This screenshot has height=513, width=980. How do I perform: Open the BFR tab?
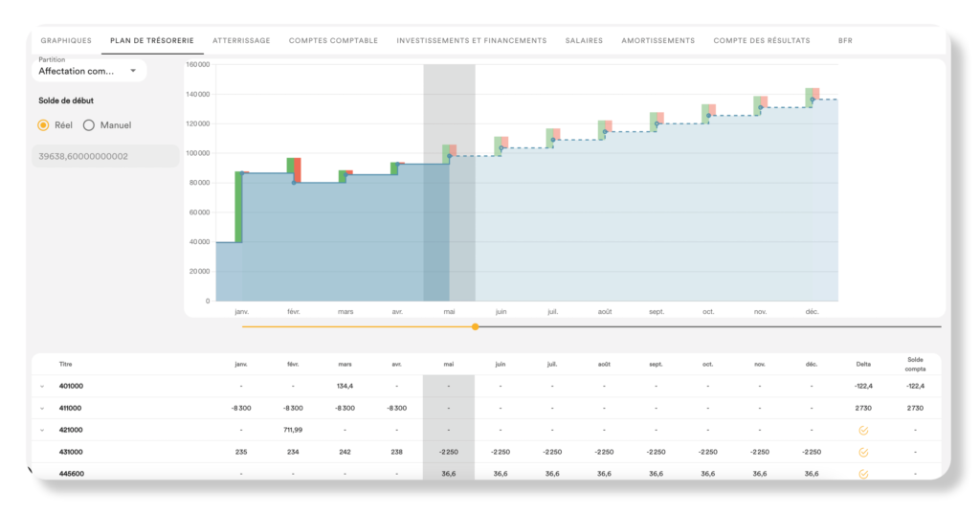pyautogui.click(x=845, y=40)
